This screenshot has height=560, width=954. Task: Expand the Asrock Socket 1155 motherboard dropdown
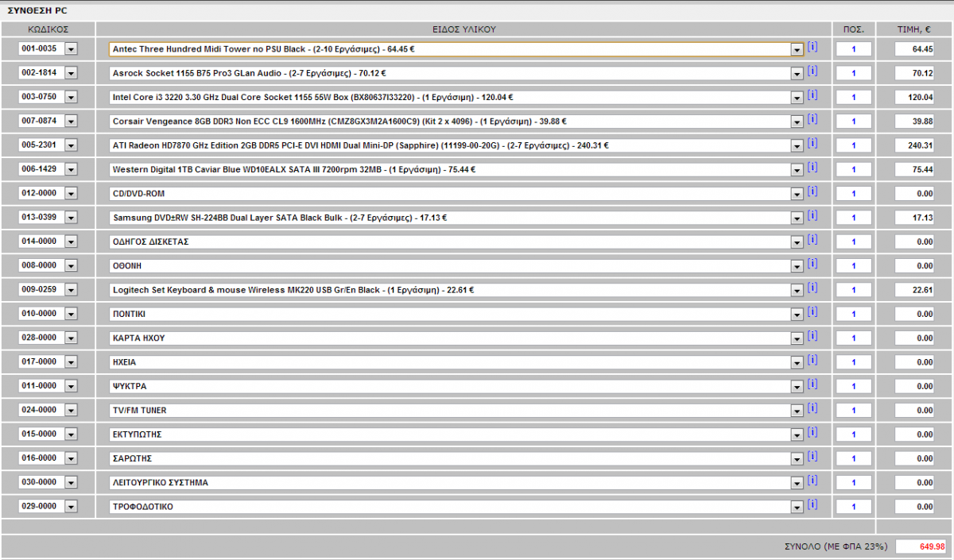pos(797,73)
